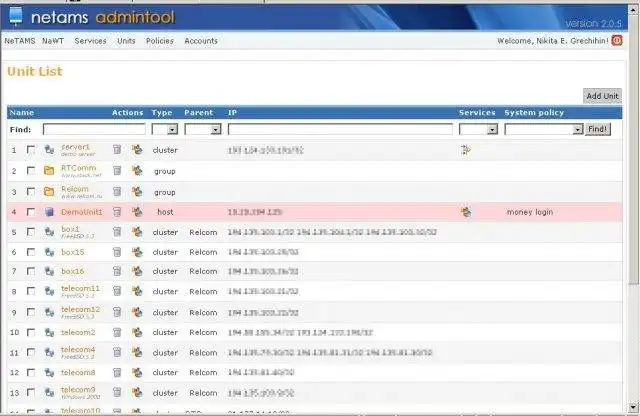Screen dimensions: 640x416
Task: Click the vertical scrollbar thumb
Action: pyautogui.click(x=633, y=149)
